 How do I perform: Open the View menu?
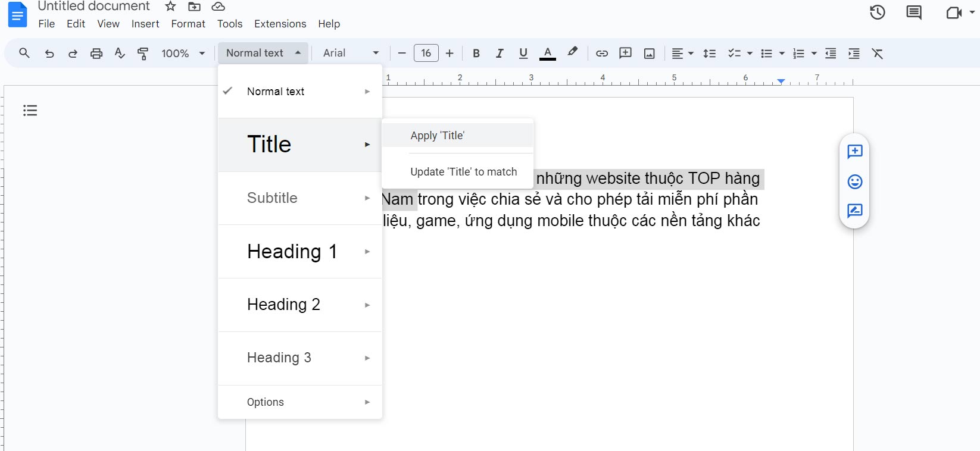(108, 24)
